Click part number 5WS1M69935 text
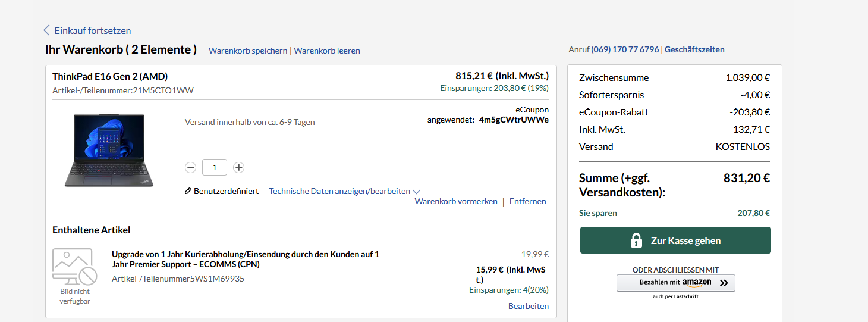This screenshot has height=322, width=868. coord(216,279)
